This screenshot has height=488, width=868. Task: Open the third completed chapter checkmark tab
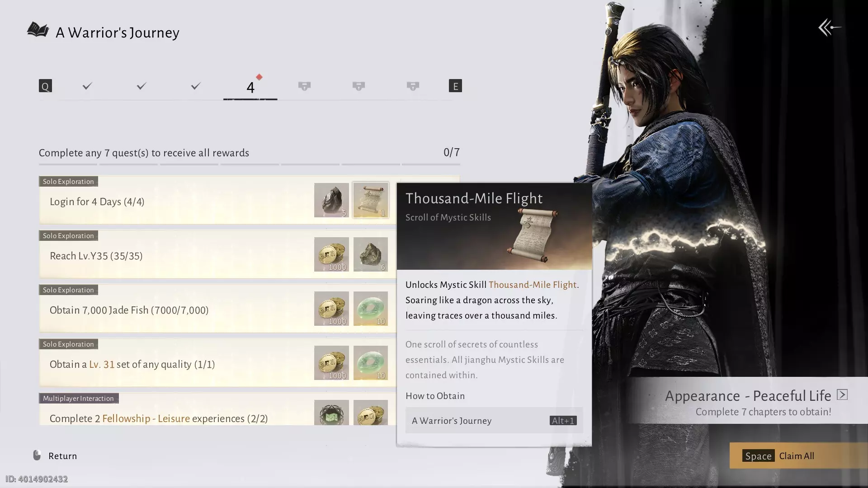coord(196,86)
